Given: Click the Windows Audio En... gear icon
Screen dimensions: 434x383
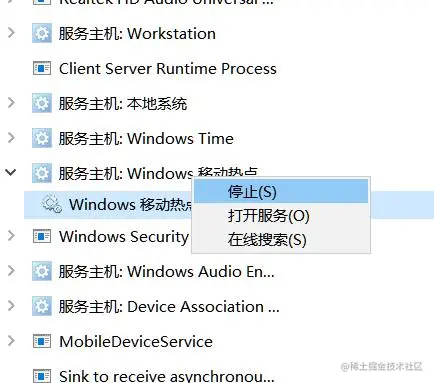Looking at the screenshot, I should 42,271.
